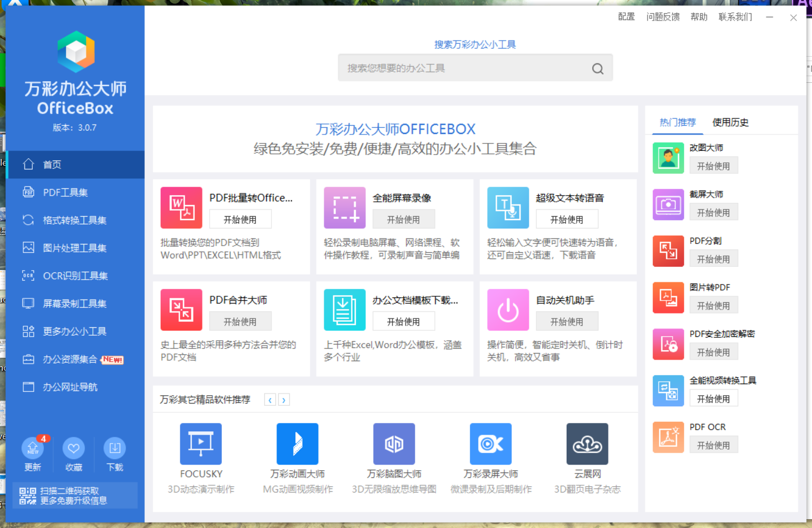Open 办公资源集合 in sidebar
Viewport: 812px width, 528px height.
coord(75,359)
